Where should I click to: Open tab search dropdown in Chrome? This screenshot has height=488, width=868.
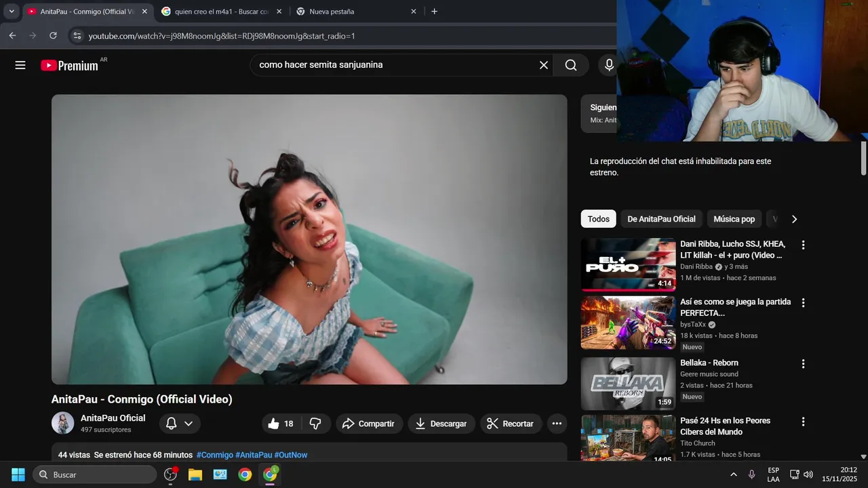(12, 12)
